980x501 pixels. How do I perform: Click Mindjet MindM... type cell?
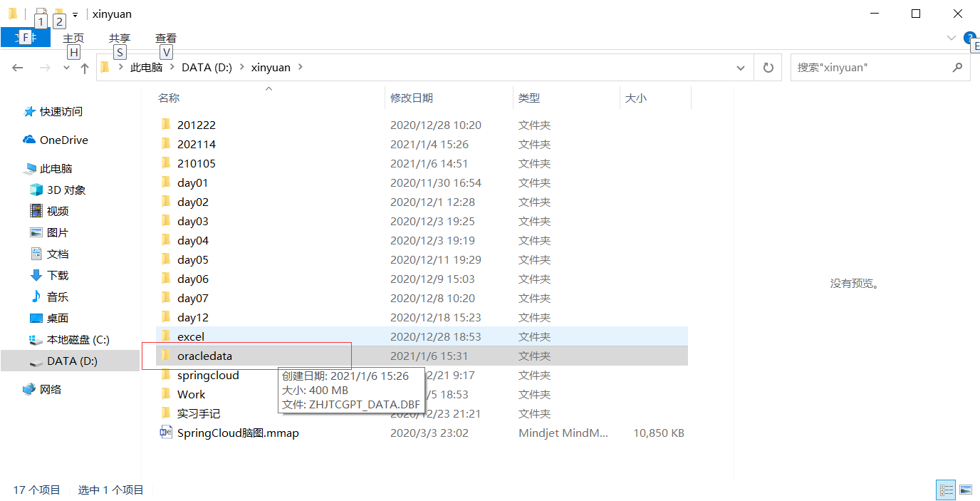(563, 433)
